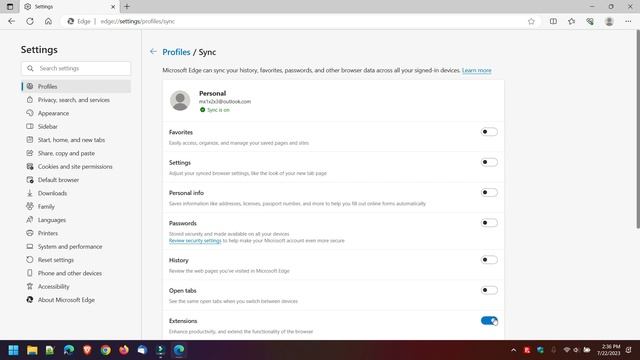This screenshot has height=360, width=640.
Task: Open Cookies and site permissions
Action: 76,167
